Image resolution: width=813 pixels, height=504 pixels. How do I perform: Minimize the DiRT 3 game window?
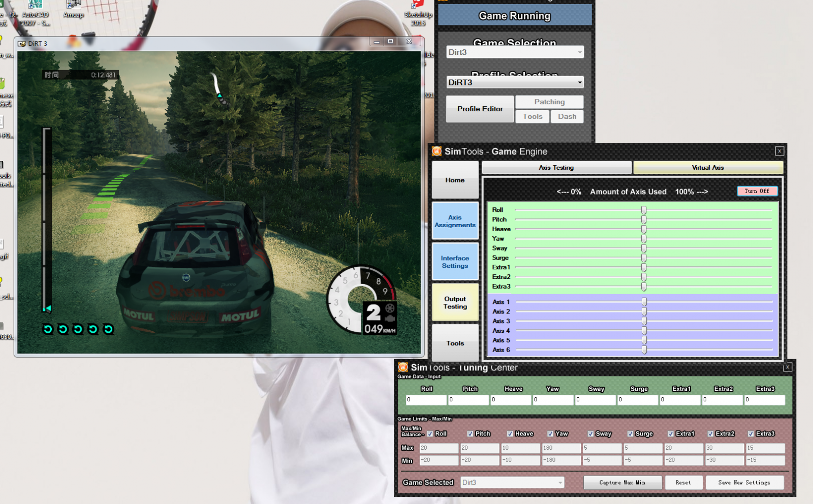tap(377, 42)
